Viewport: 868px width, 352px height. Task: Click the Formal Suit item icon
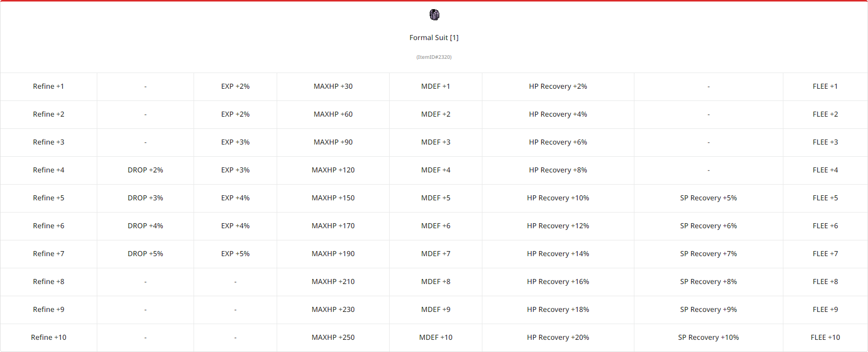click(434, 15)
